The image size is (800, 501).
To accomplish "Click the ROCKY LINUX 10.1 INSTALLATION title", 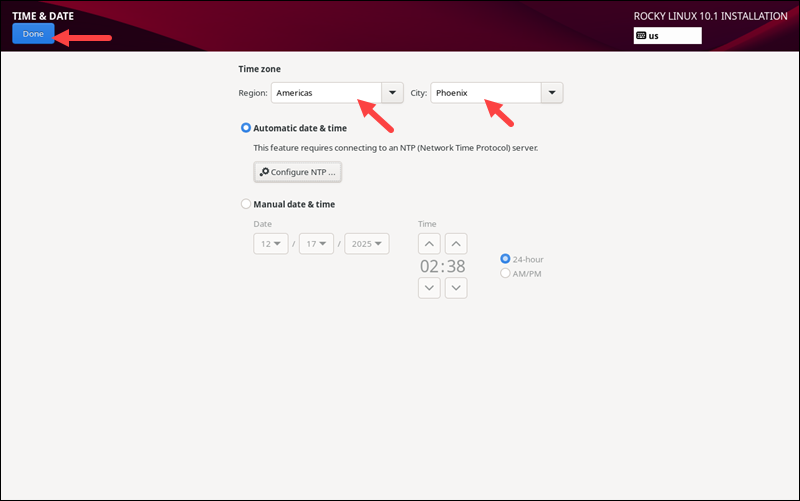I will 710,16.
